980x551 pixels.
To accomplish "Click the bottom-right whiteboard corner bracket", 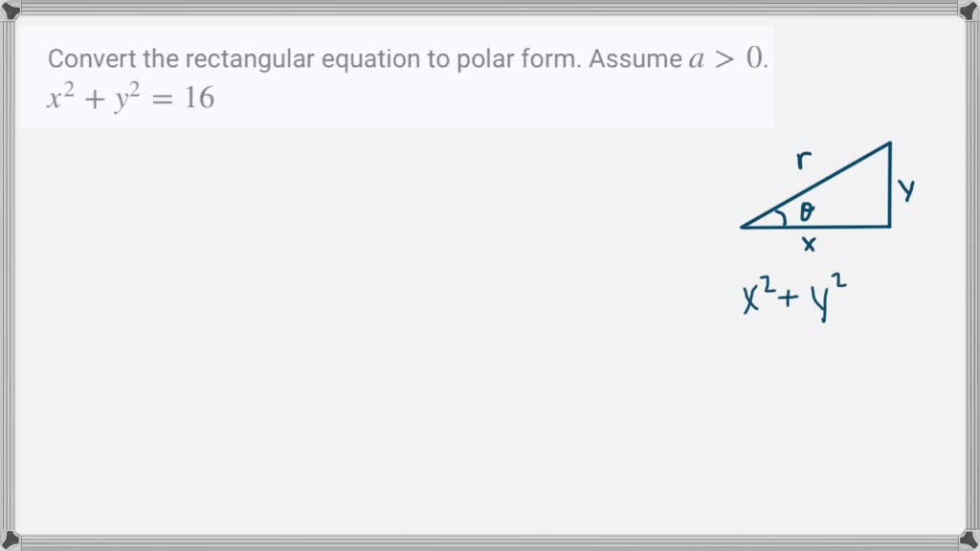I will tap(969, 540).
